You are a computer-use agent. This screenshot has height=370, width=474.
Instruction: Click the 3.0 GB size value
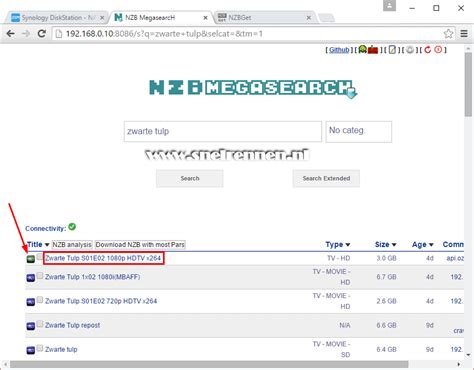pyautogui.click(x=386, y=258)
